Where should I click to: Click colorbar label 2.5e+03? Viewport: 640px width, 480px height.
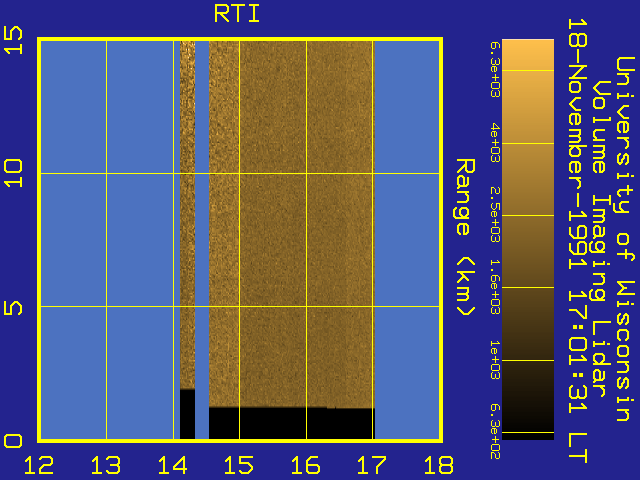point(495,215)
